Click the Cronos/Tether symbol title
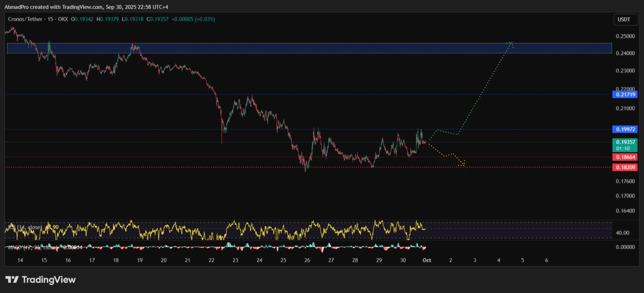 [x=25, y=19]
